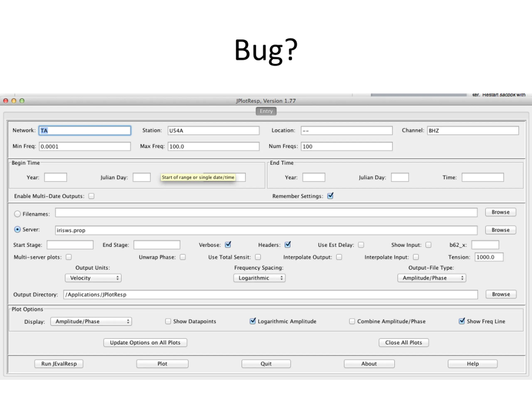Open the Output-File Type dropdown
Viewport: 532px width, 399px height.
click(x=432, y=278)
